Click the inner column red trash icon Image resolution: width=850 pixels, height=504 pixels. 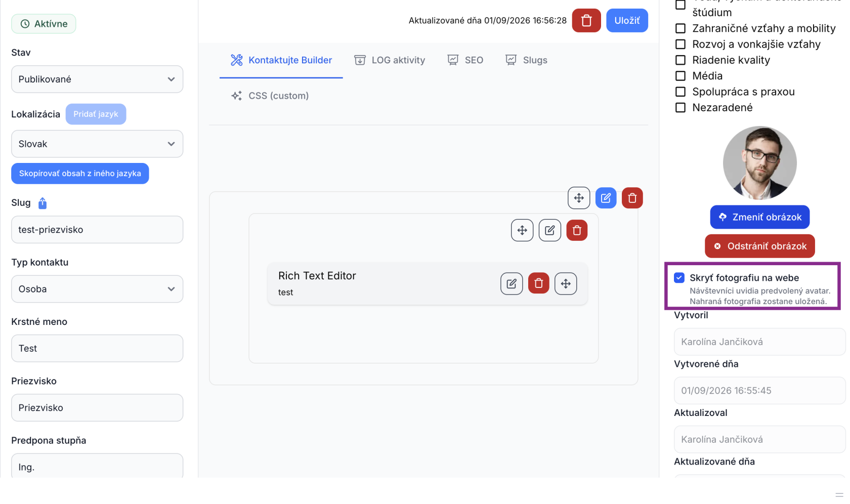pos(577,230)
